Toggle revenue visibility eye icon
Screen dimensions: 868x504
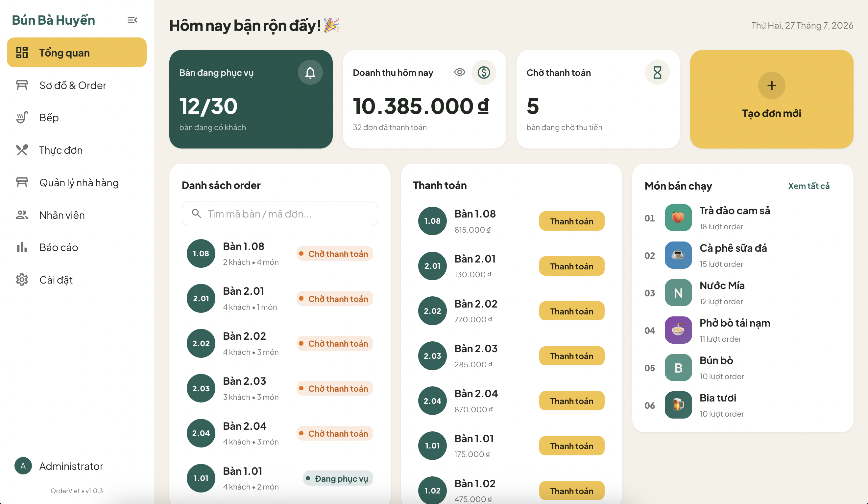click(x=460, y=72)
